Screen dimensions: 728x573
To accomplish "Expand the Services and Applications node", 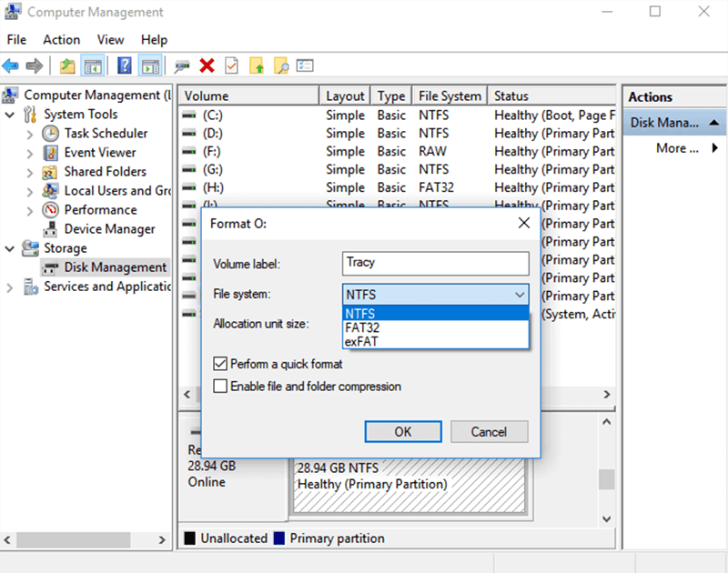I will pos(8,286).
